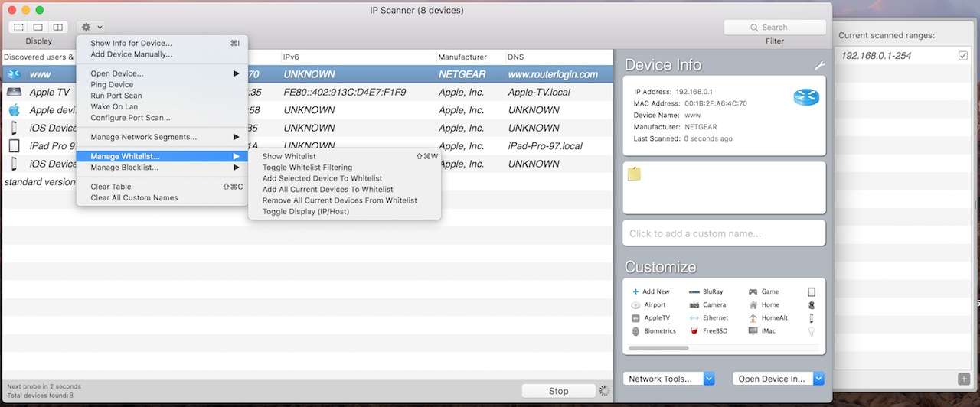980x407 pixels.
Task: Add a new scanned range with plus button
Action: click(963, 379)
